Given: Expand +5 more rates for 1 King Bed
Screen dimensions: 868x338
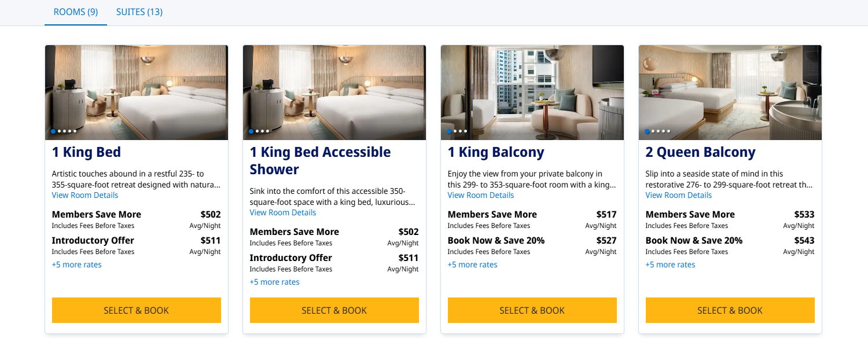Looking at the screenshot, I should (77, 264).
